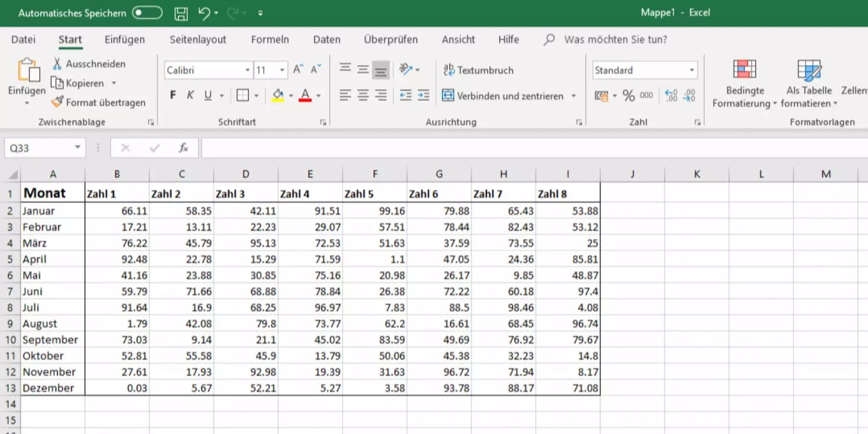Image resolution: width=868 pixels, height=434 pixels.
Task: Open the Daten tab
Action: tap(327, 40)
